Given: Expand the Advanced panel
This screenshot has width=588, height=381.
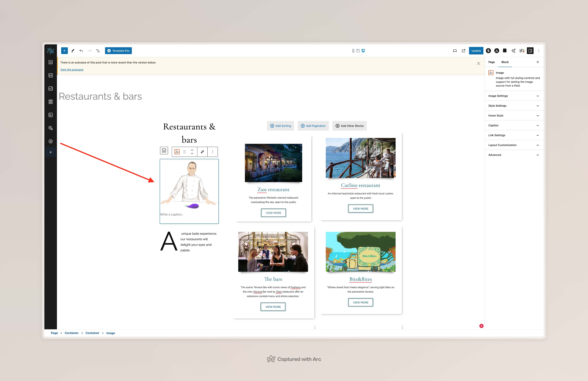Looking at the screenshot, I should pyautogui.click(x=514, y=155).
